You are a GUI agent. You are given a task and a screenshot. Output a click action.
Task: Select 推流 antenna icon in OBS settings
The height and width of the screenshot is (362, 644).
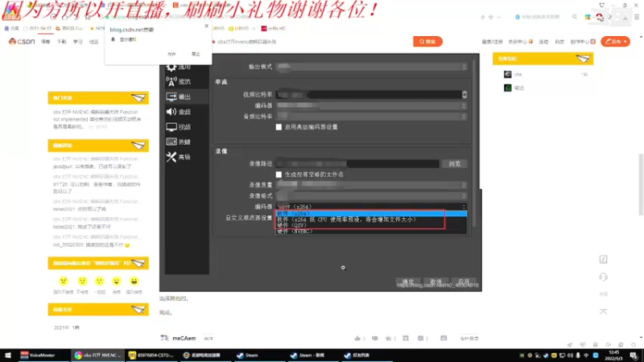coord(171,81)
